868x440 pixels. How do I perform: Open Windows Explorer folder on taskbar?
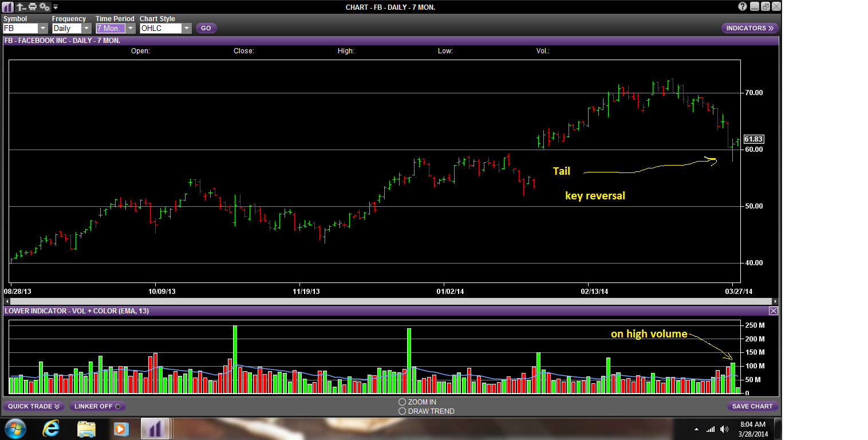(x=86, y=429)
